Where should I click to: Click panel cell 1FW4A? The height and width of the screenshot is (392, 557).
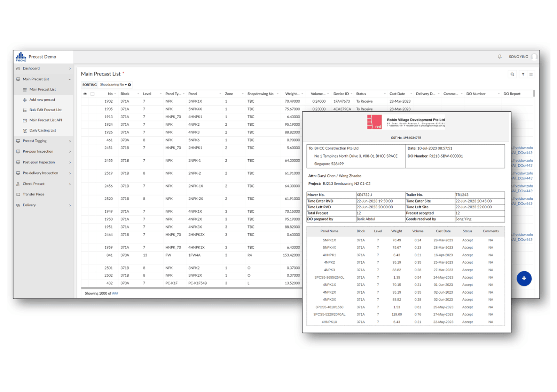194,255
